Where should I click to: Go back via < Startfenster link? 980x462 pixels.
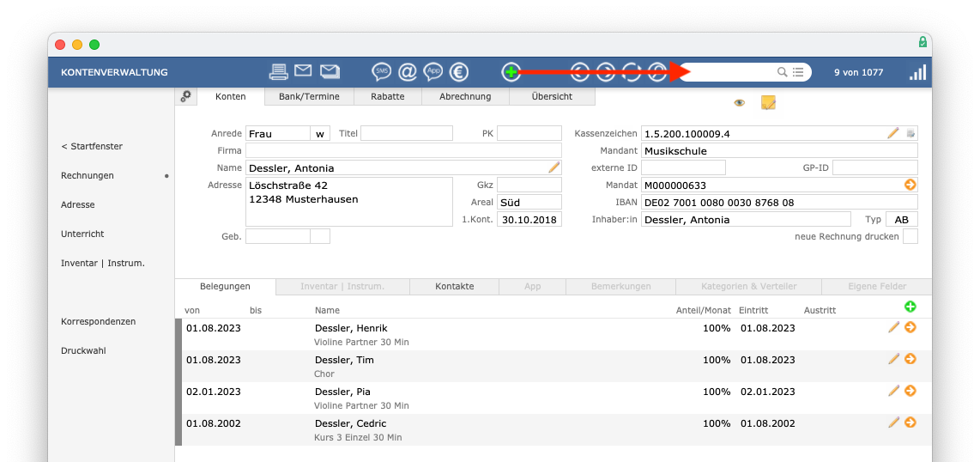92,146
